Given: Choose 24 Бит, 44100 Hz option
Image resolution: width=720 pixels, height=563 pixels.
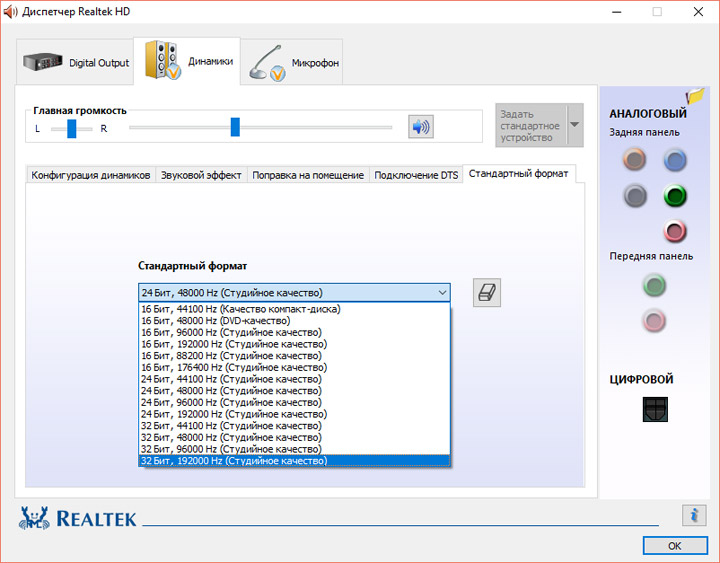Looking at the screenshot, I should [x=294, y=379].
